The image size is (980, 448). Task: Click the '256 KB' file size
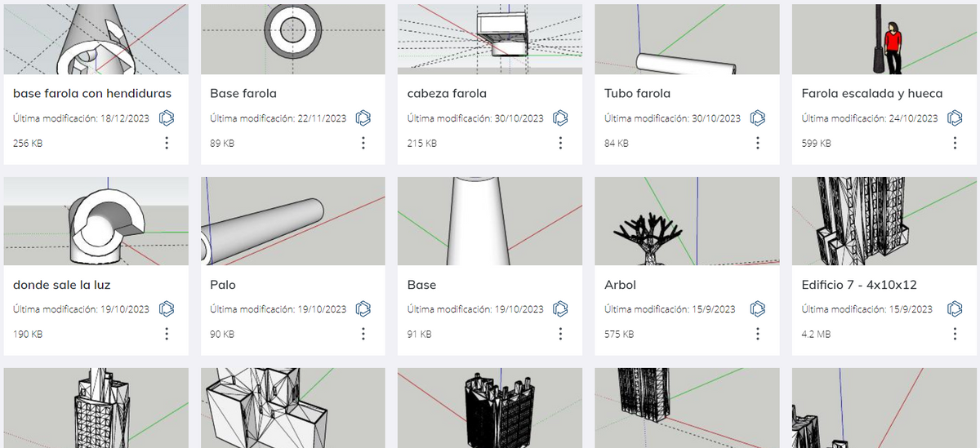point(27,144)
